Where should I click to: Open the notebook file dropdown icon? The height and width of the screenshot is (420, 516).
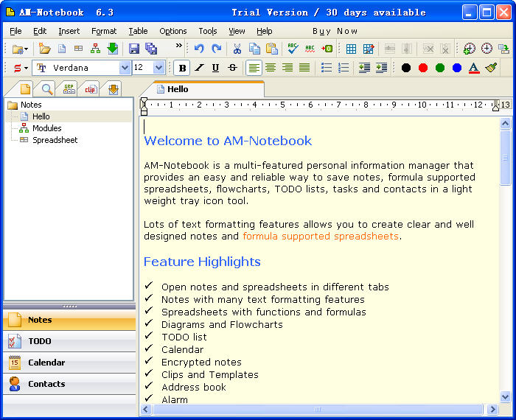tap(20, 49)
